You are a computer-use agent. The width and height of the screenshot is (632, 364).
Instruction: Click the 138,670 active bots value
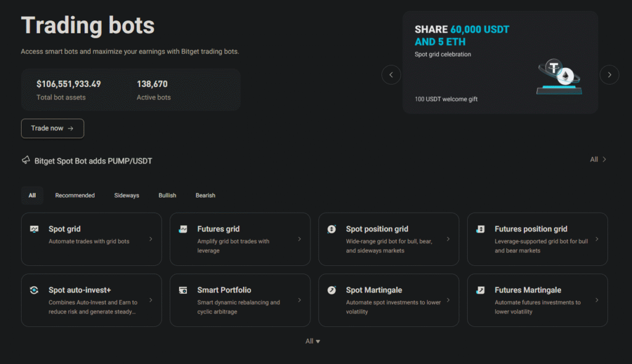coord(152,84)
